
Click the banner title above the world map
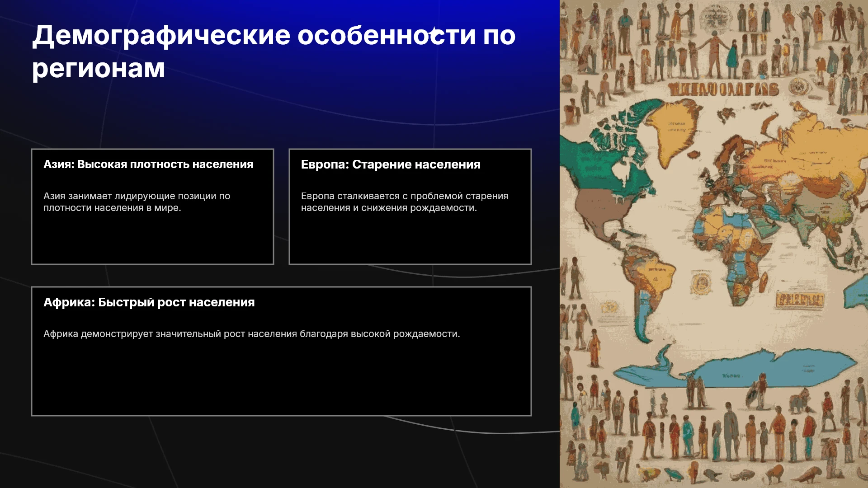pyautogui.click(x=723, y=89)
